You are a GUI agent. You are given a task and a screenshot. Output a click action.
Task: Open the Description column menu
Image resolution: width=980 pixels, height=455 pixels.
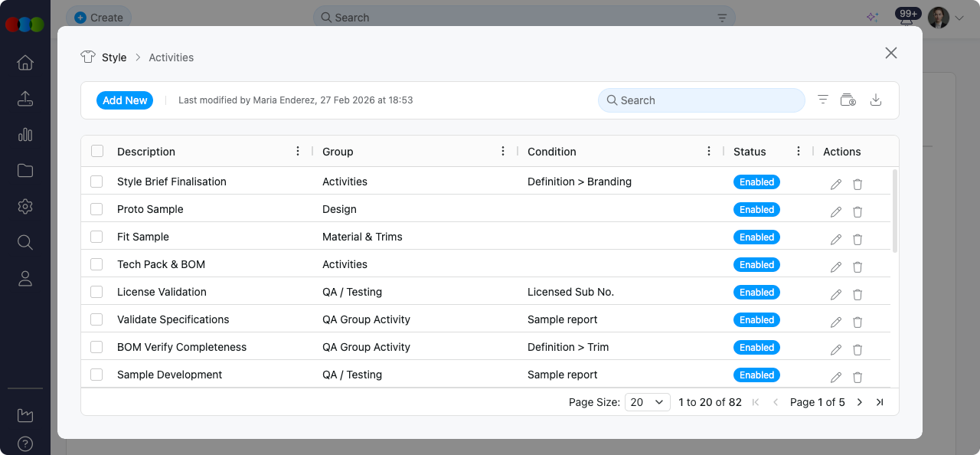[x=298, y=151]
